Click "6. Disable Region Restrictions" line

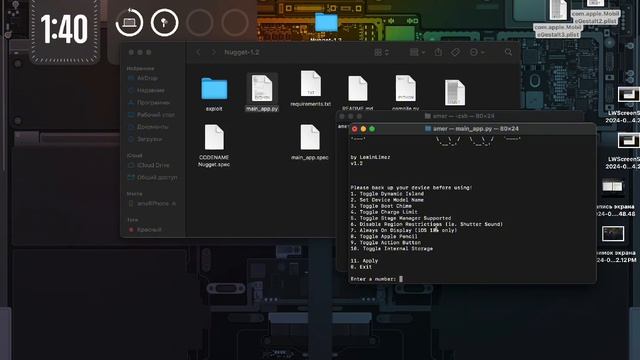[427, 224]
